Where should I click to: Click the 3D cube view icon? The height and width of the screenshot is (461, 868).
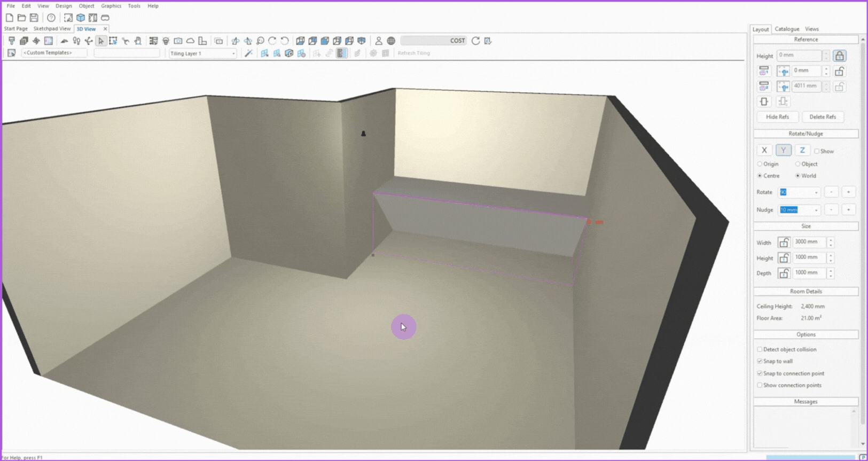(x=81, y=18)
